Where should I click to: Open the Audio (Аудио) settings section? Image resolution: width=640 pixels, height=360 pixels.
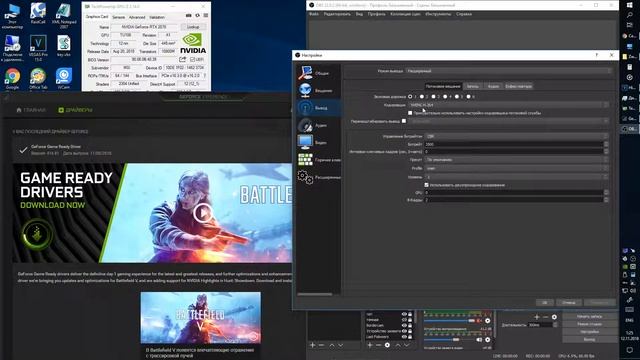click(305, 125)
